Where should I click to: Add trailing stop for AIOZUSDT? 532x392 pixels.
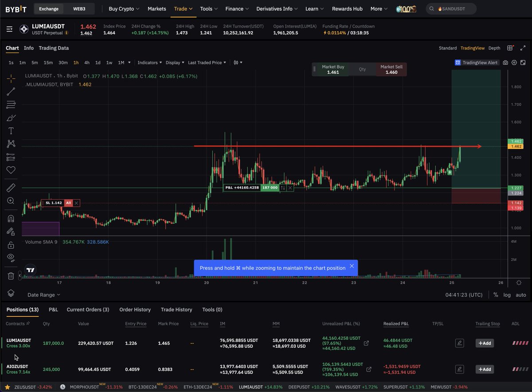(485, 369)
